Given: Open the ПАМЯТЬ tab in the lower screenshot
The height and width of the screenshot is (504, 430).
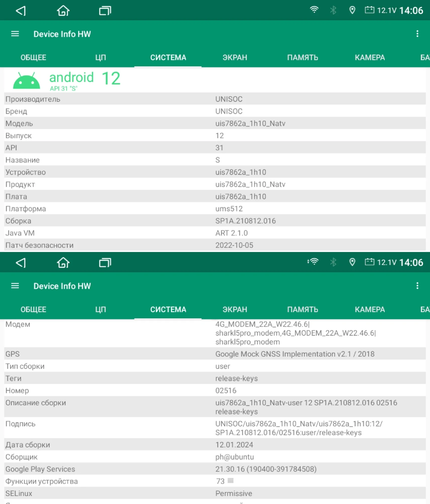Looking at the screenshot, I should [x=302, y=309].
